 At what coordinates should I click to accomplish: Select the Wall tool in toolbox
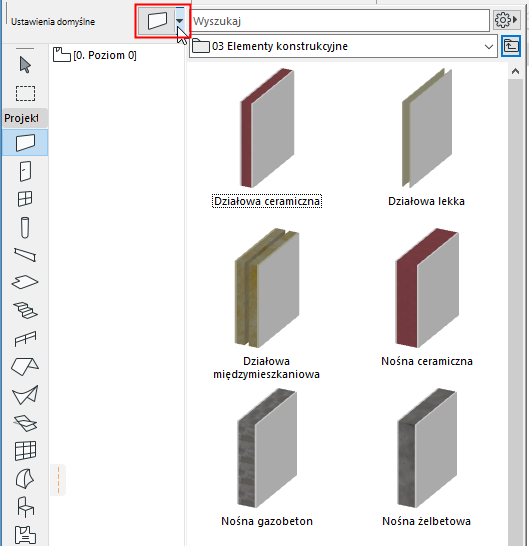click(25, 142)
